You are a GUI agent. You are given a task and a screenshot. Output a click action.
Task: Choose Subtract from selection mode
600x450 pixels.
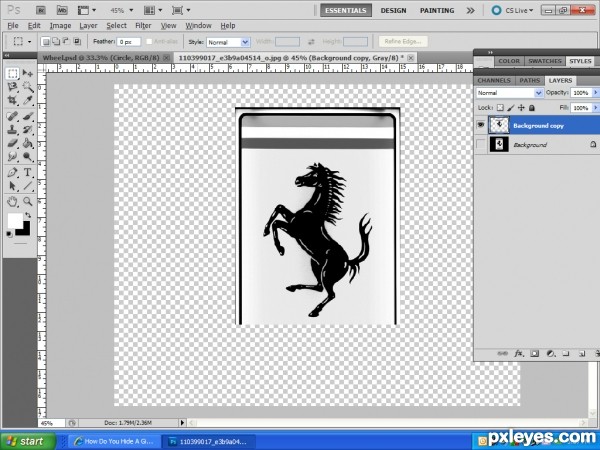[x=66, y=41]
